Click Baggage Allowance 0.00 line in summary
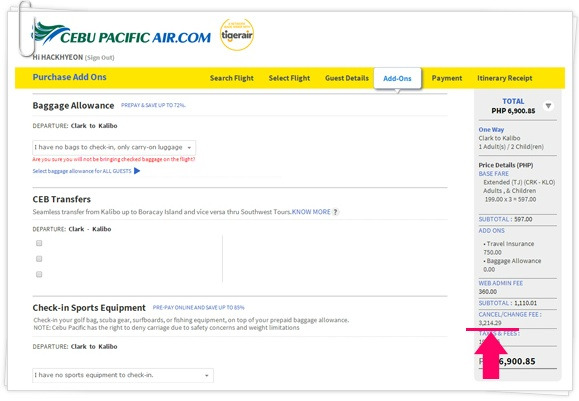 [x=512, y=265]
